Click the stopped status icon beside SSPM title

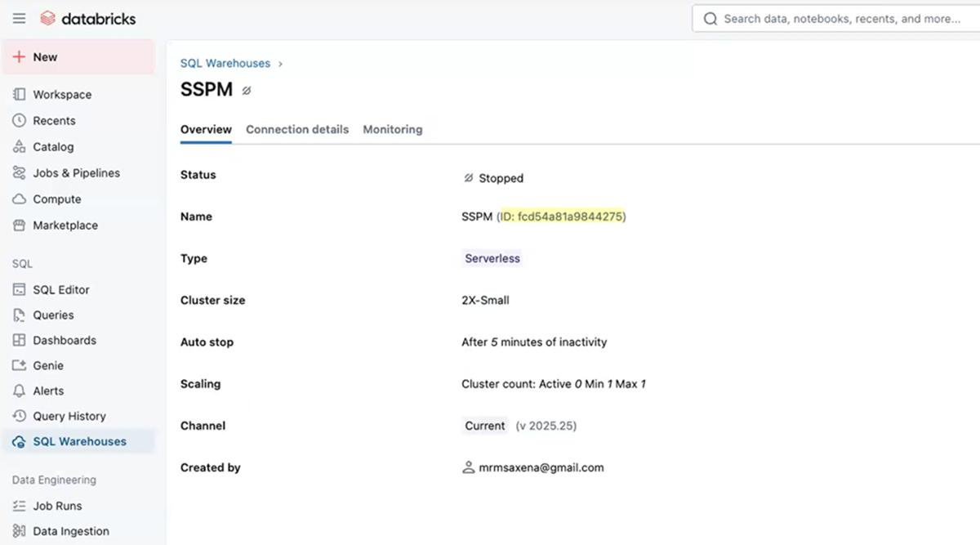click(247, 91)
